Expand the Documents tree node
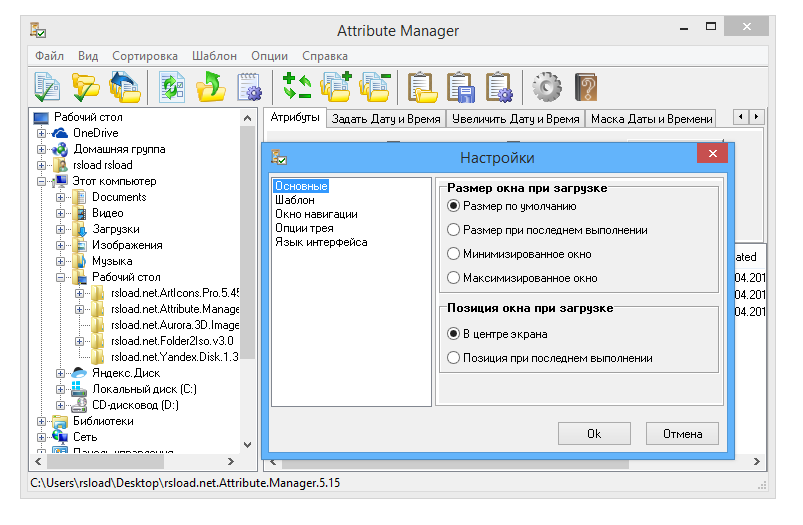Viewport: 803px width, 525px height. [60, 197]
